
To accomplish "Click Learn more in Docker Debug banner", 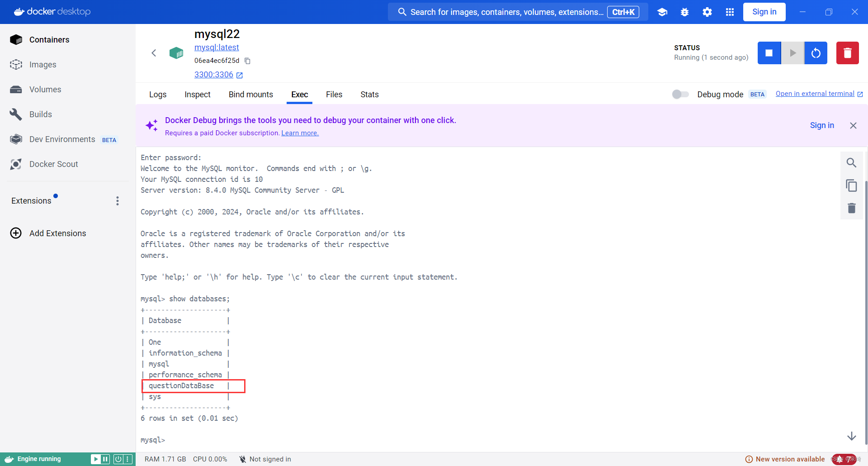I will (x=300, y=133).
